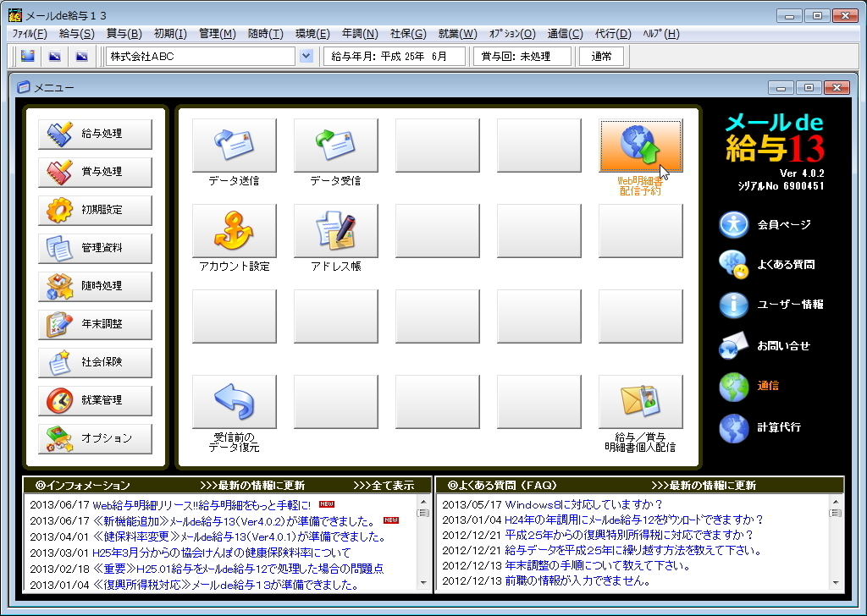This screenshot has width=867, height=616.
Task: Open よくある質問 in right panel
Action: click(767, 265)
